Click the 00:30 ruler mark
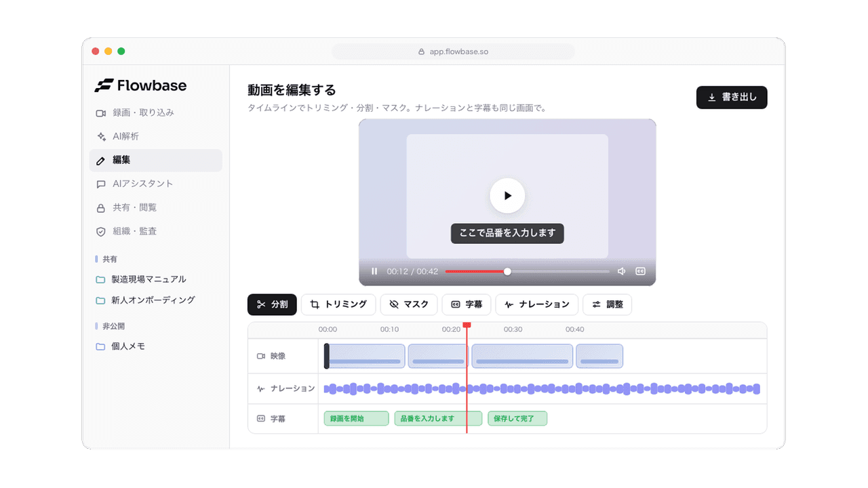 [x=513, y=329]
